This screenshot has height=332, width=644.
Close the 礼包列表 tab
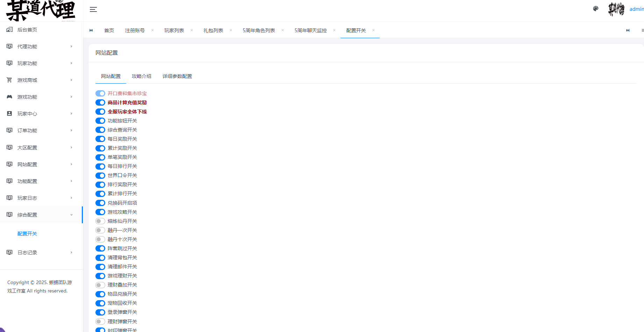click(x=231, y=30)
